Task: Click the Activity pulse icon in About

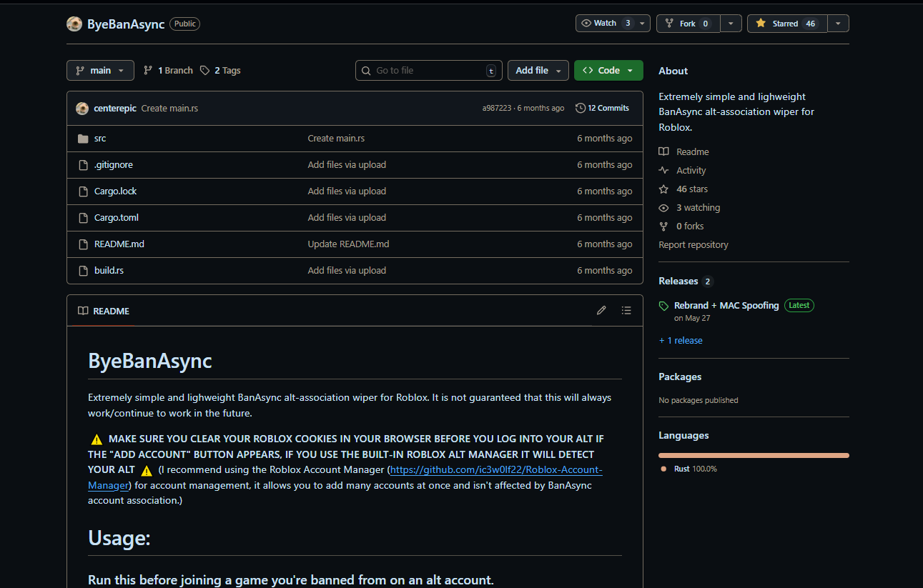Action: pyautogui.click(x=663, y=171)
